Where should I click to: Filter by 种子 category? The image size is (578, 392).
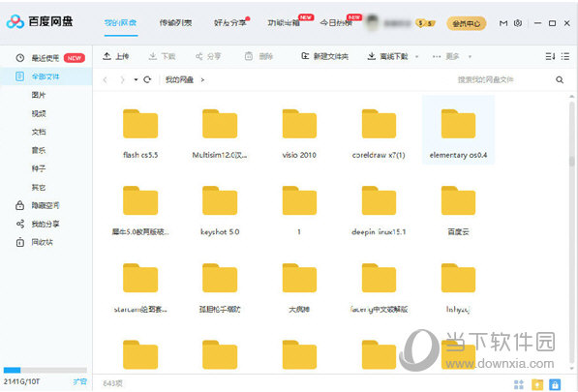click(x=39, y=168)
